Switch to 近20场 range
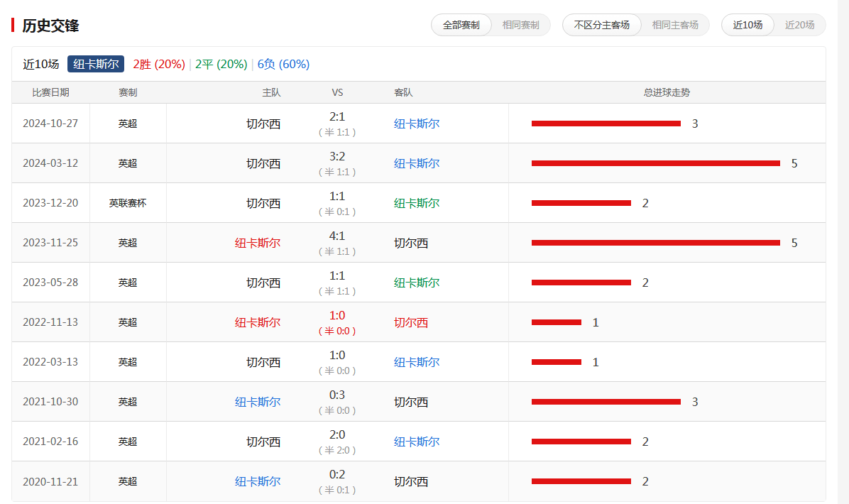The image size is (849, 504). pyautogui.click(x=800, y=25)
